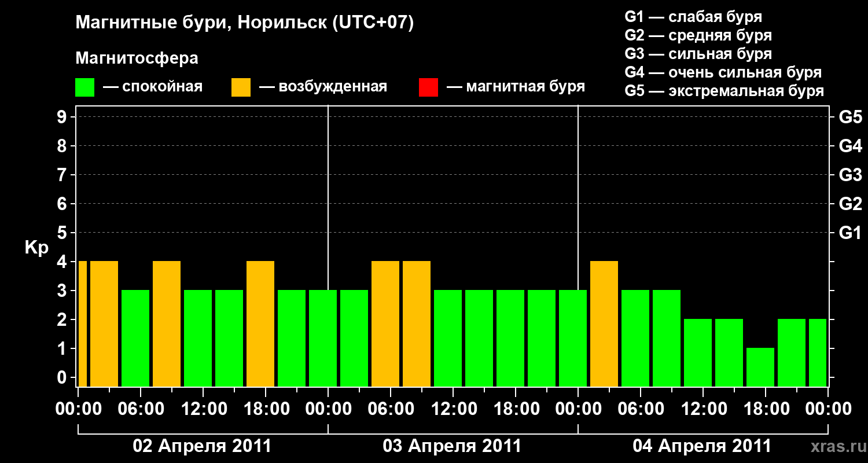Viewport: 868px width, 463px height.
Task: Click the '18:00' time label above 03 Апреля
Action: [516, 409]
